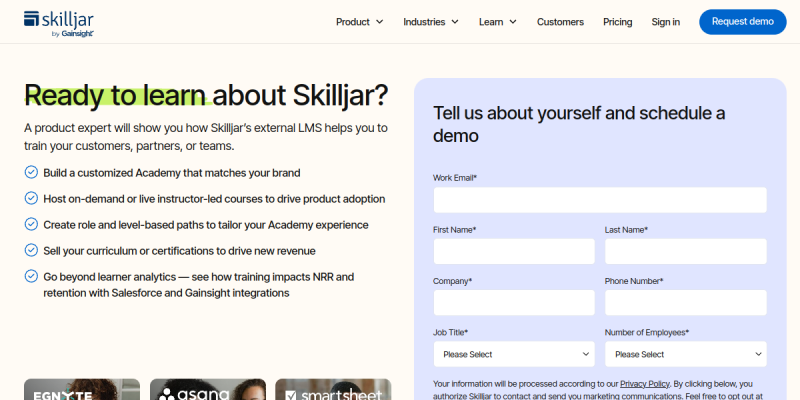Go to the Customers page
Image resolution: width=800 pixels, height=400 pixels.
[560, 22]
